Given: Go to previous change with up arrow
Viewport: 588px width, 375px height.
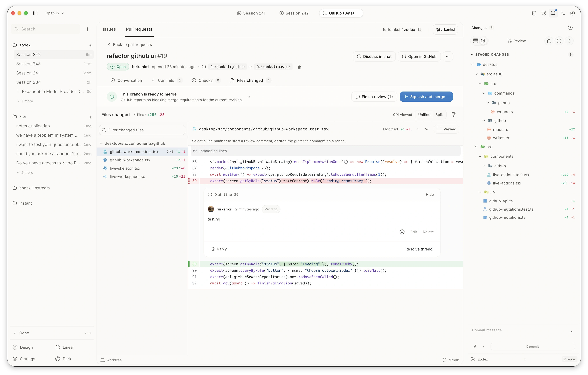Looking at the screenshot, I should point(418,129).
